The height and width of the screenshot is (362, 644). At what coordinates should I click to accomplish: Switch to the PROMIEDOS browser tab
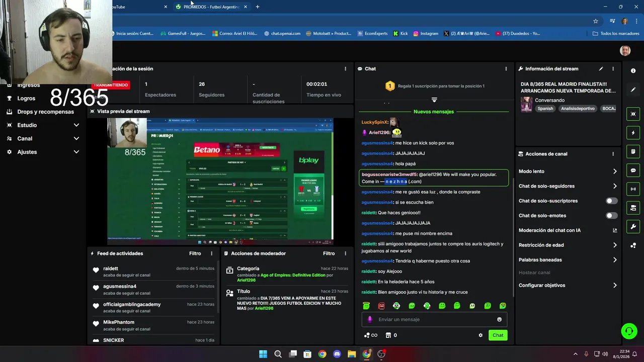click(211, 7)
